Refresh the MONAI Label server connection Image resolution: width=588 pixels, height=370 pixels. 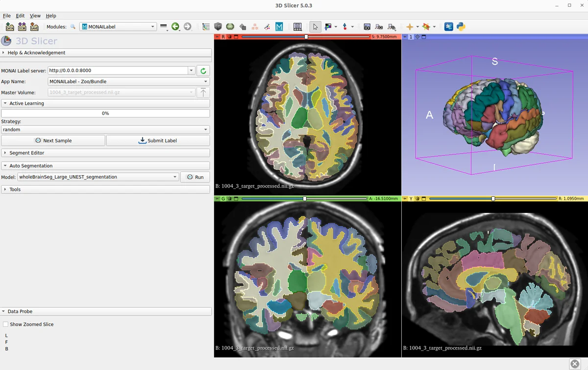(203, 71)
